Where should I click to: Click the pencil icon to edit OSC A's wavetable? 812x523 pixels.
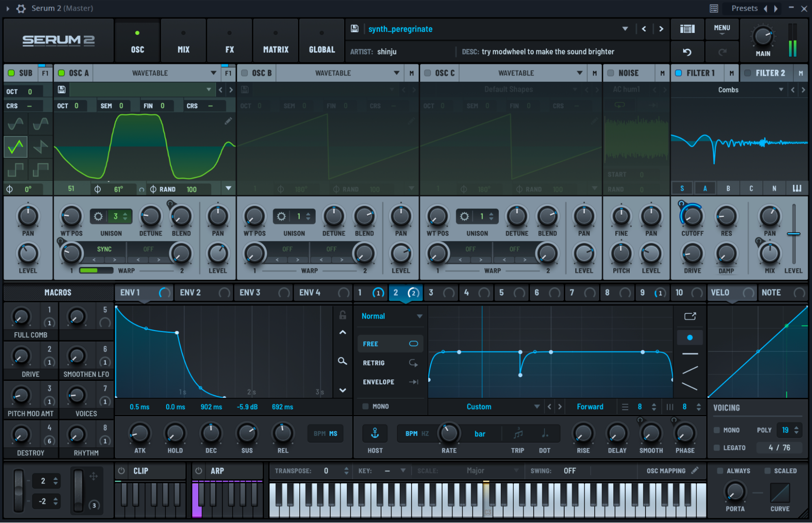coord(229,121)
